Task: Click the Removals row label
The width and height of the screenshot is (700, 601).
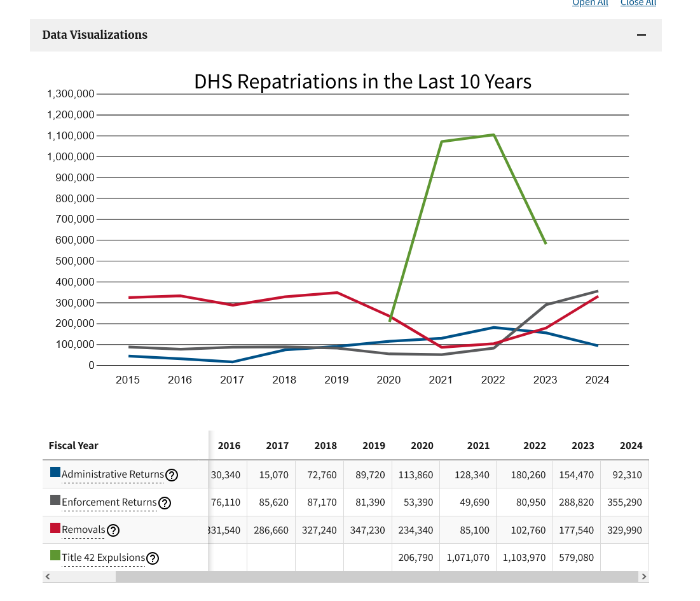Action: pos(83,530)
